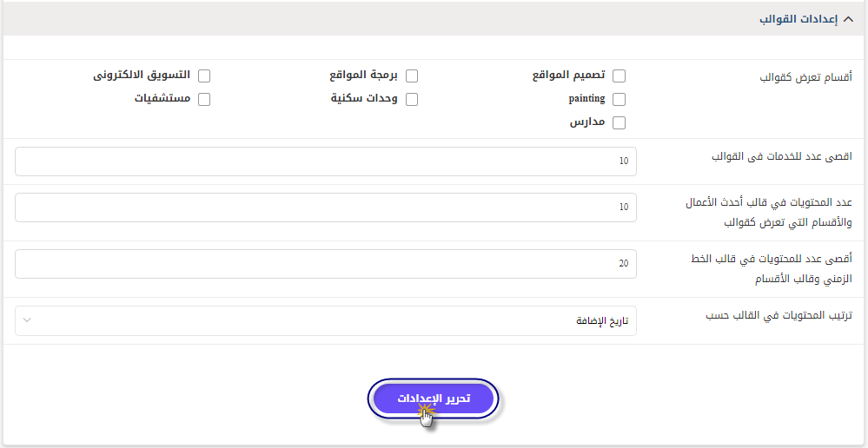Select the painting checkbox
Image resolution: width=868 pixels, height=448 pixels.
619,100
